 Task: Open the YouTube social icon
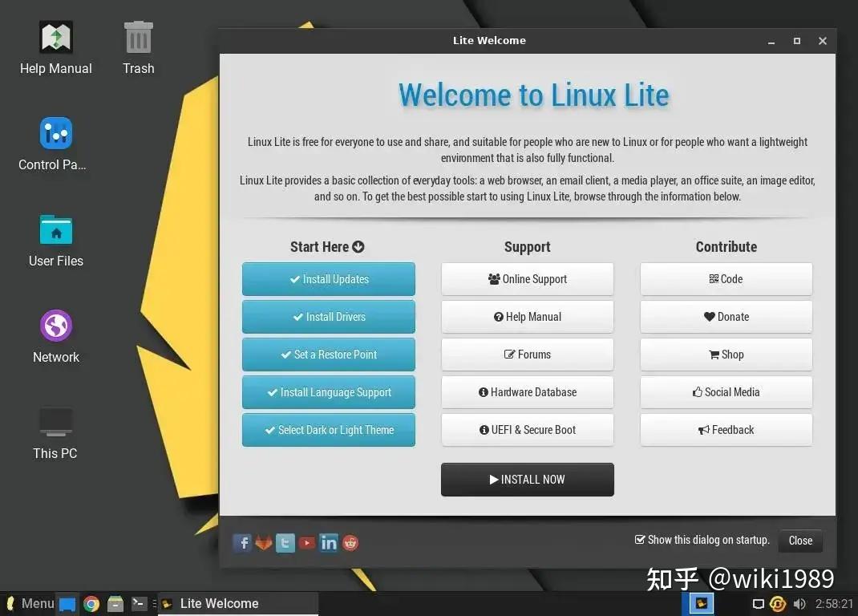(307, 543)
